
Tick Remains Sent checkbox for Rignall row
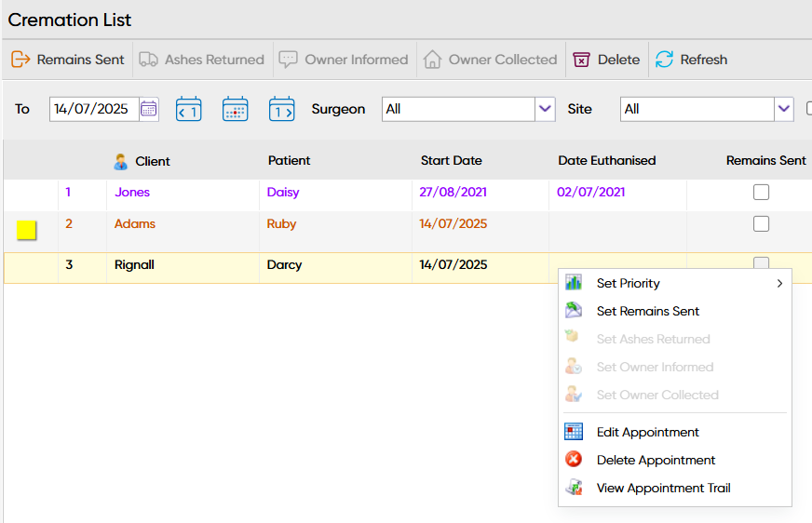(762, 262)
